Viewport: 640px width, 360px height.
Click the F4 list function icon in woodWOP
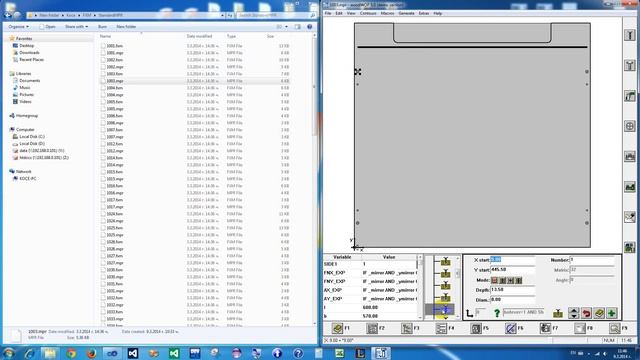coord(441,328)
